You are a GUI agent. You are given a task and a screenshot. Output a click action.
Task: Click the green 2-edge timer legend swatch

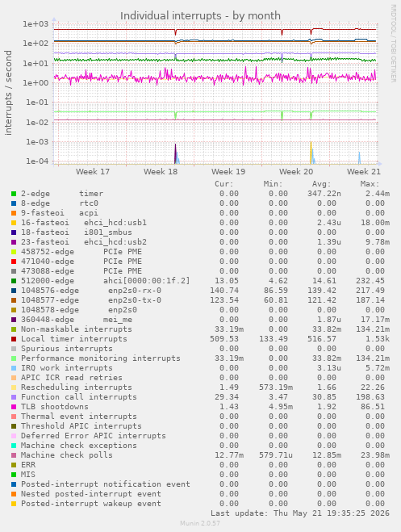tap(14, 194)
